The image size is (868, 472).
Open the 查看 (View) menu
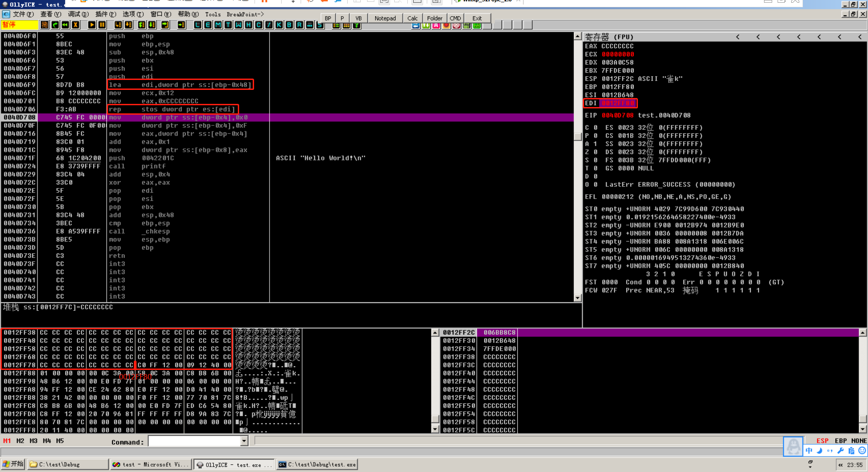[x=51, y=14]
